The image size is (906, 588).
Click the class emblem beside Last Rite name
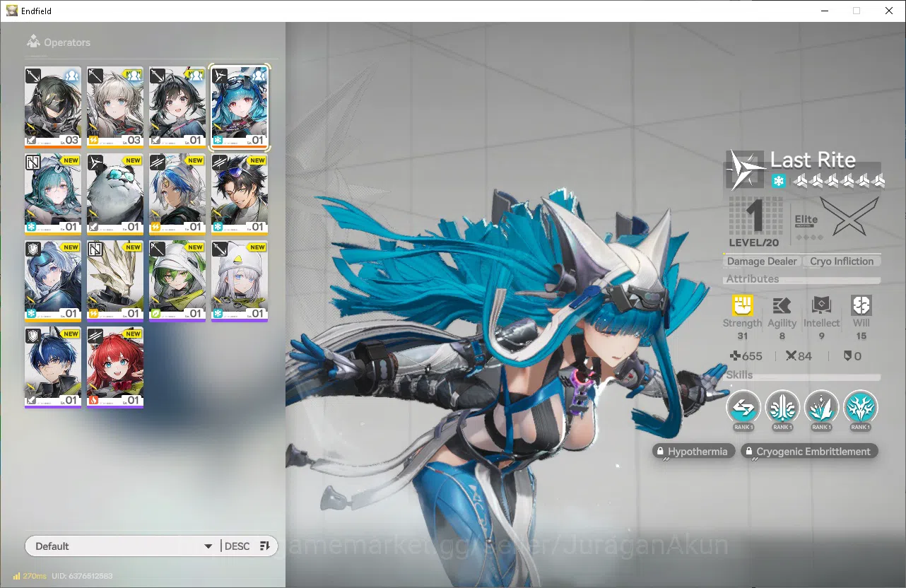tap(746, 170)
